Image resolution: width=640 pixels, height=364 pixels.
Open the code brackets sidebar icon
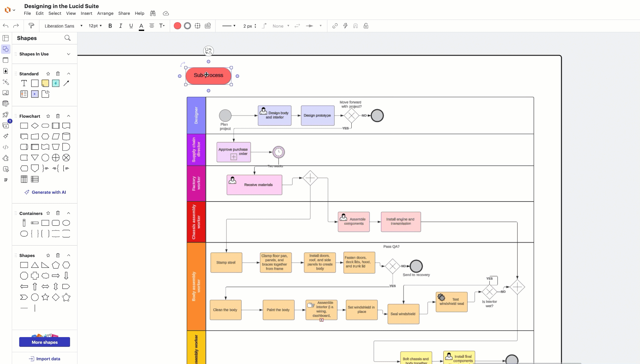tap(6, 147)
